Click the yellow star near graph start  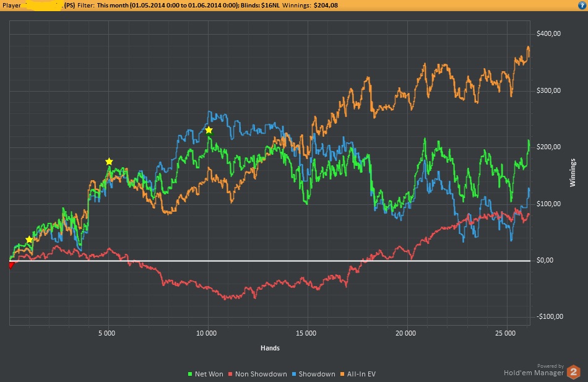coord(29,240)
